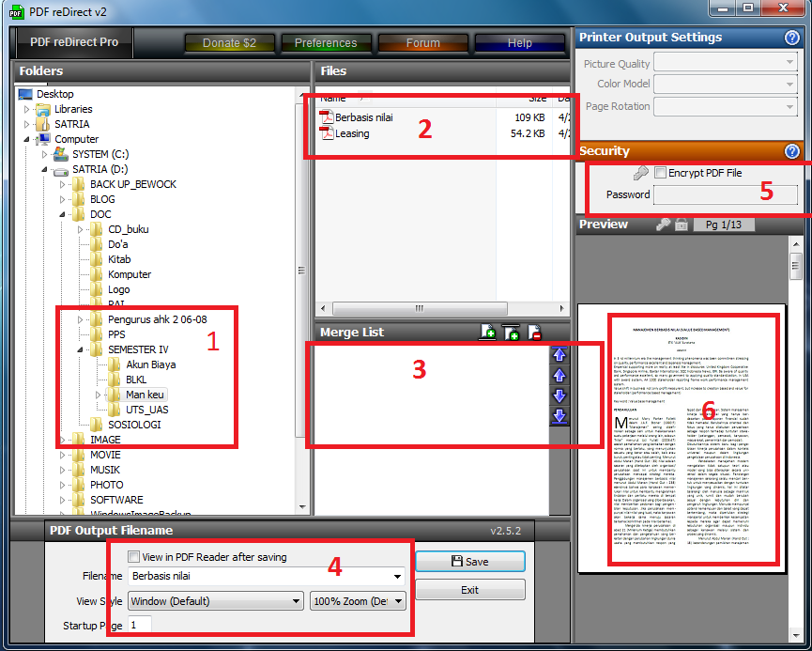Select the Akun Biaya folder

(151, 364)
